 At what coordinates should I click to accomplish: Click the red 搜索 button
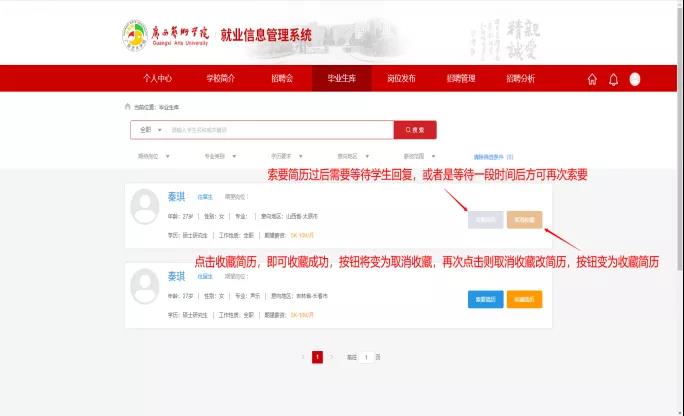pos(415,130)
